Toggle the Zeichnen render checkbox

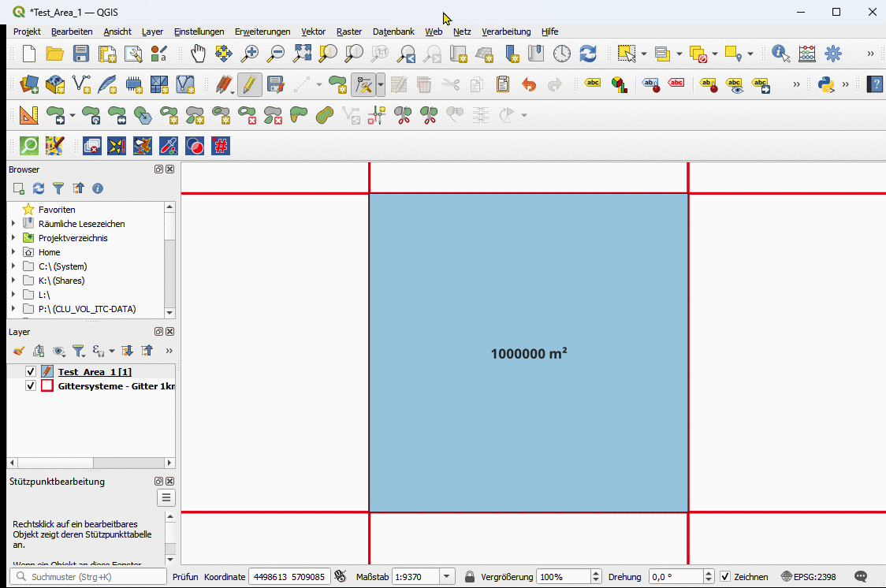tap(725, 577)
